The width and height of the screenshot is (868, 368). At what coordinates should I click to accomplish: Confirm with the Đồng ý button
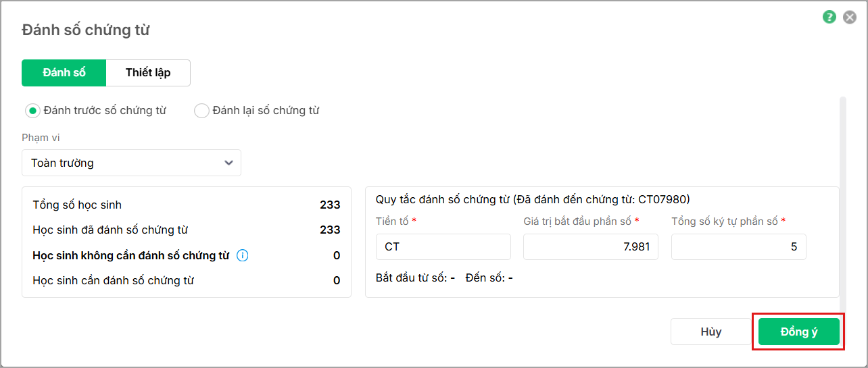point(798,332)
